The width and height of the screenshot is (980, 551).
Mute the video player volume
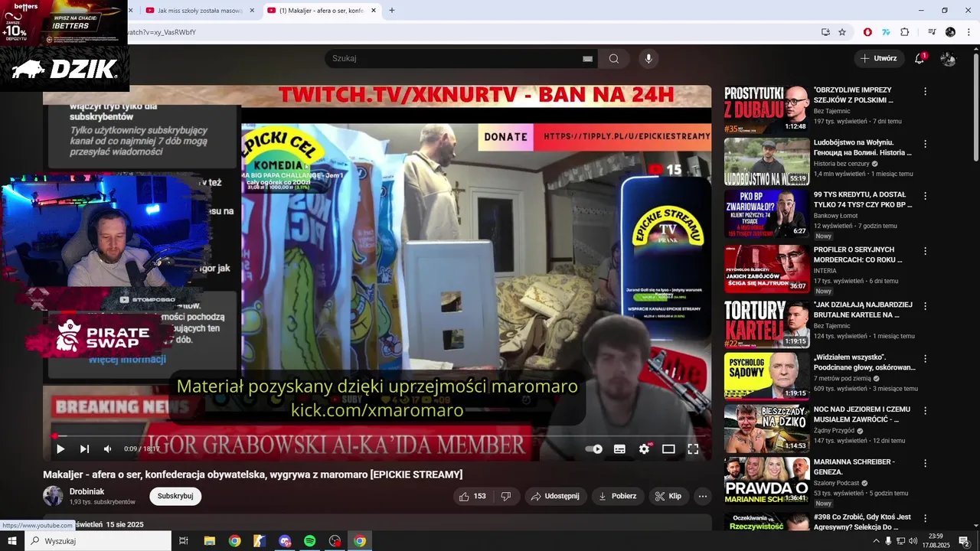point(108,449)
